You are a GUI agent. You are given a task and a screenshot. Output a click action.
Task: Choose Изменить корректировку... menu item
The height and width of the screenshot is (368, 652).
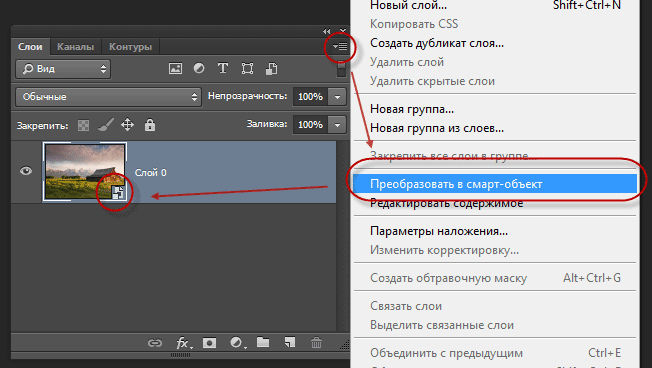(x=495, y=250)
